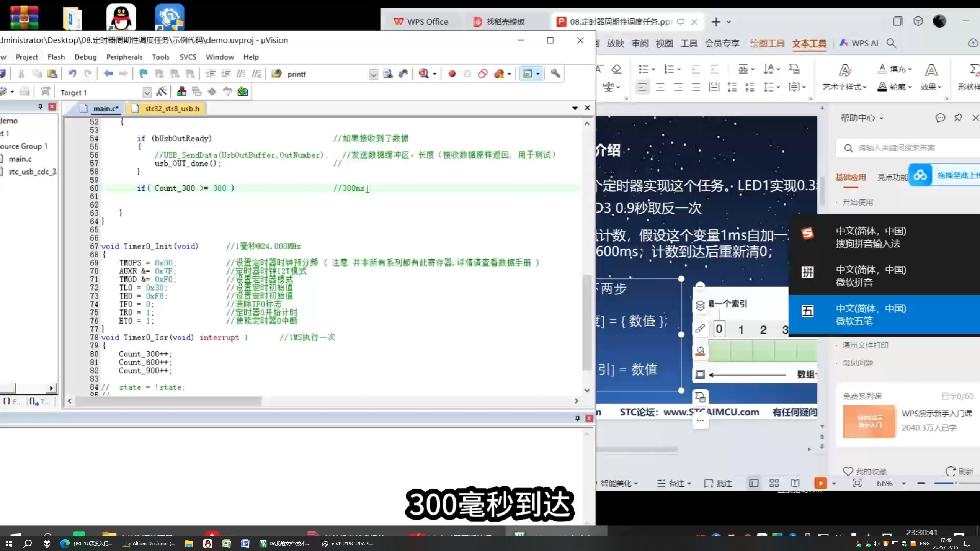Toggle auto-hide pin on Project panel

pos(40,107)
